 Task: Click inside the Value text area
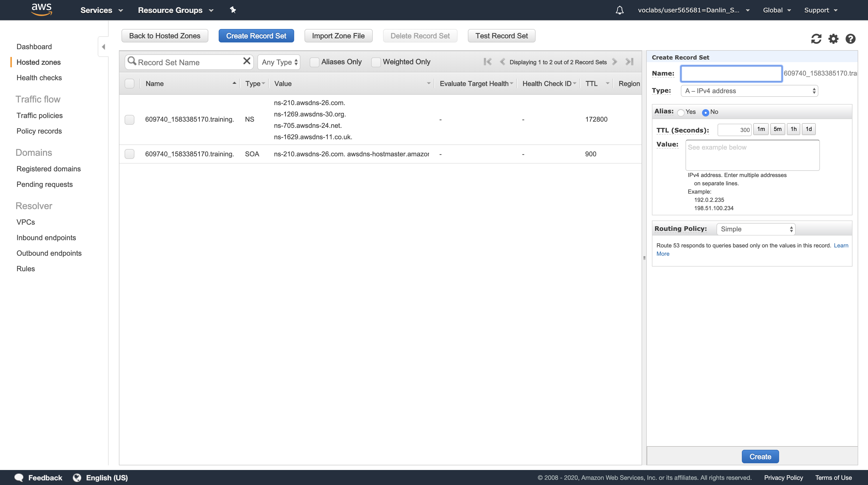pos(752,155)
